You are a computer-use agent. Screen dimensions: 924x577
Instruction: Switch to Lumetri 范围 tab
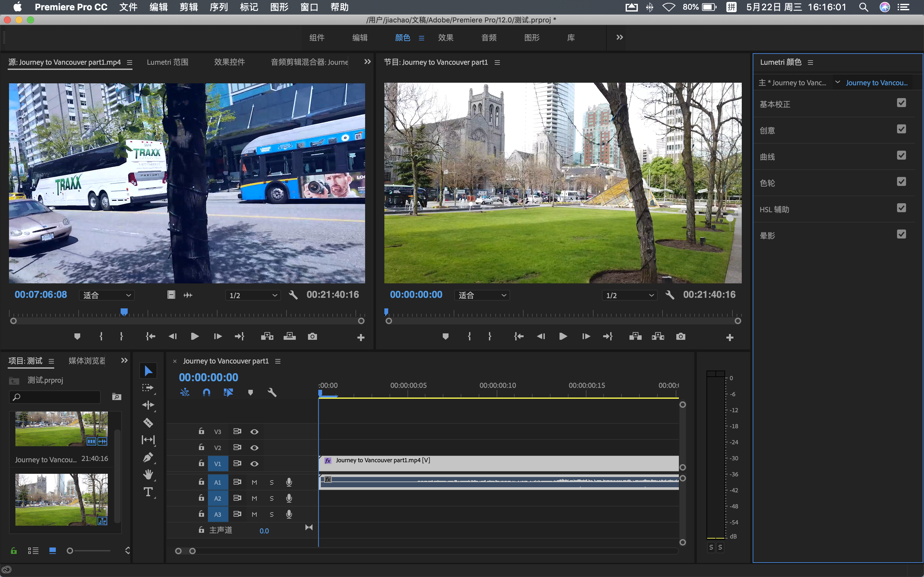click(167, 62)
